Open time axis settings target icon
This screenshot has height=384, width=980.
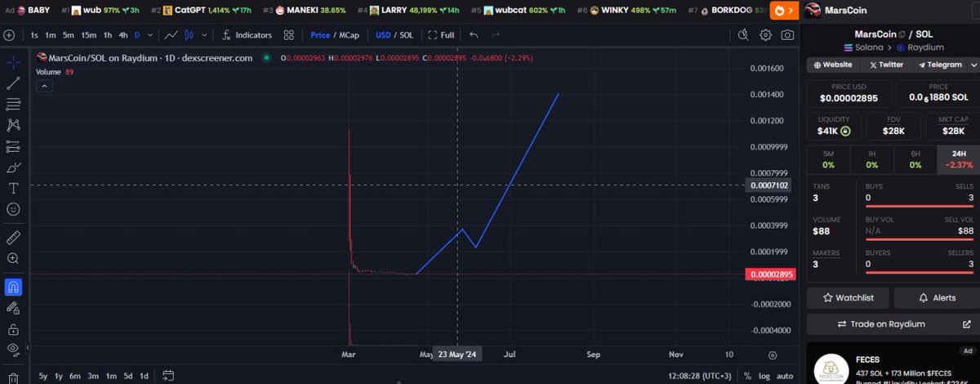(773, 355)
